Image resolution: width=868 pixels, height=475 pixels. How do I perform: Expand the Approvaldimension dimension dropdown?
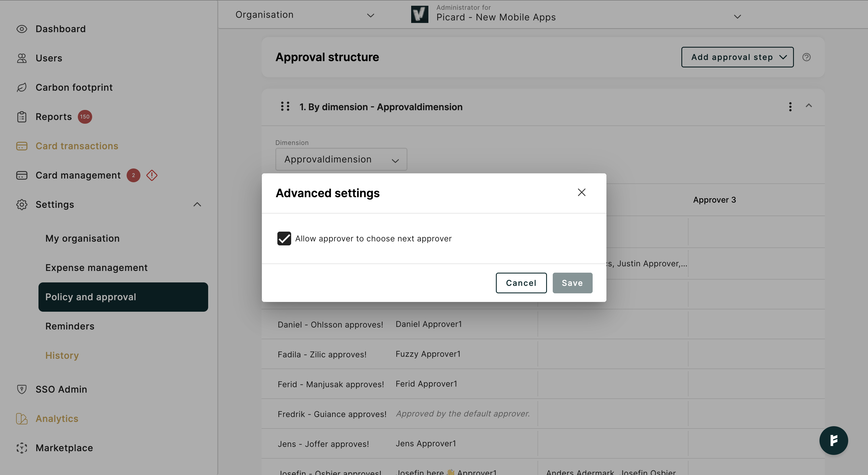click(341, 159)
